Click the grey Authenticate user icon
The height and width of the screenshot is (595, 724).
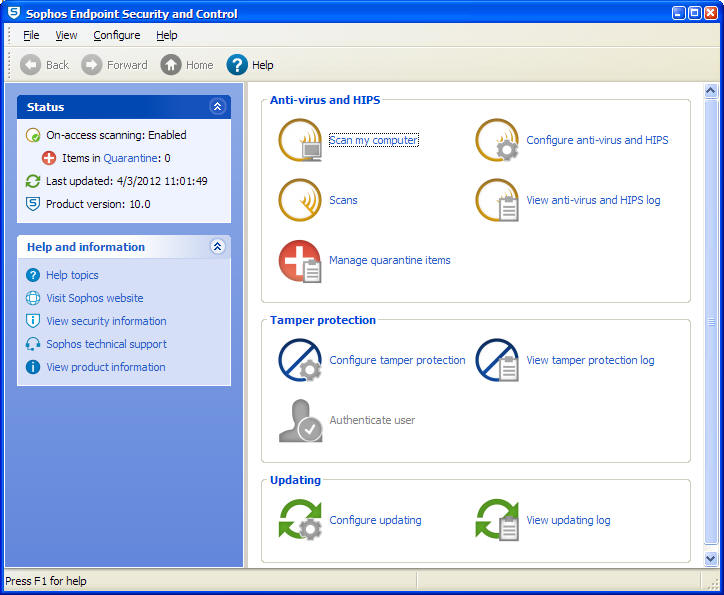300,420
